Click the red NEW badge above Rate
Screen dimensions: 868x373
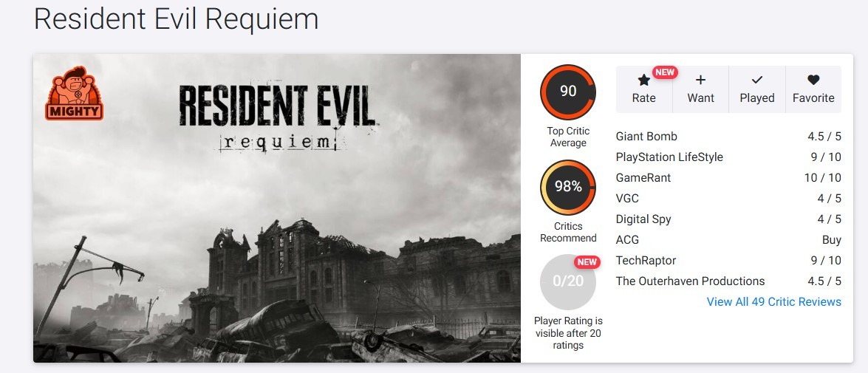[x=665, y=72]
